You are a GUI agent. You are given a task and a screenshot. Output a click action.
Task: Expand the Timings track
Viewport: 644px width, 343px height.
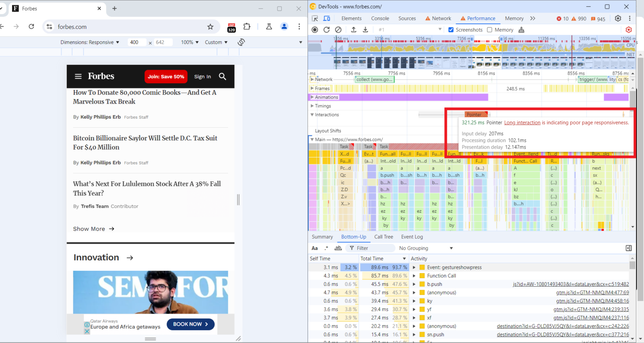click(x=312, y=106)
